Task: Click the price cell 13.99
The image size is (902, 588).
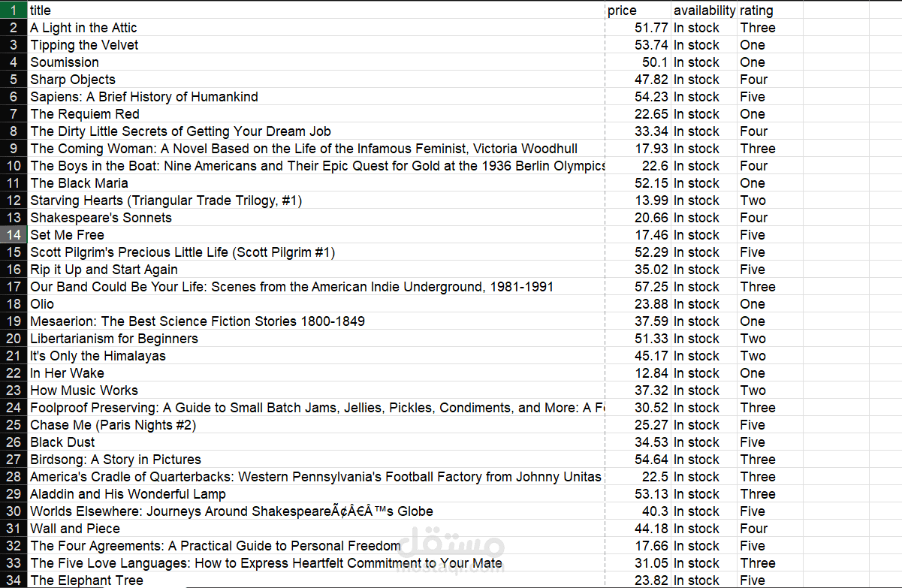Action: click(638, 201)
